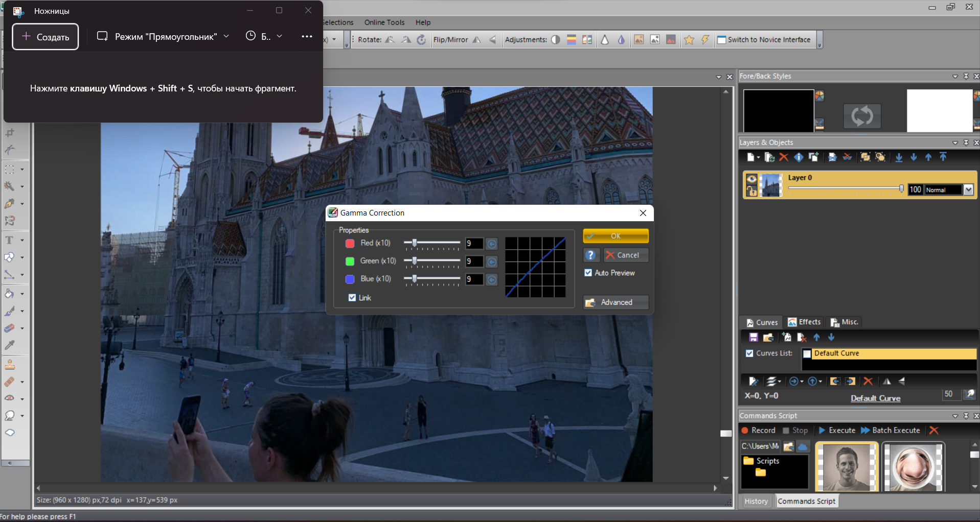The image size is (980, 522).
Task: Confirm Gamma Correction with OK
Action: tap(616, 236)
